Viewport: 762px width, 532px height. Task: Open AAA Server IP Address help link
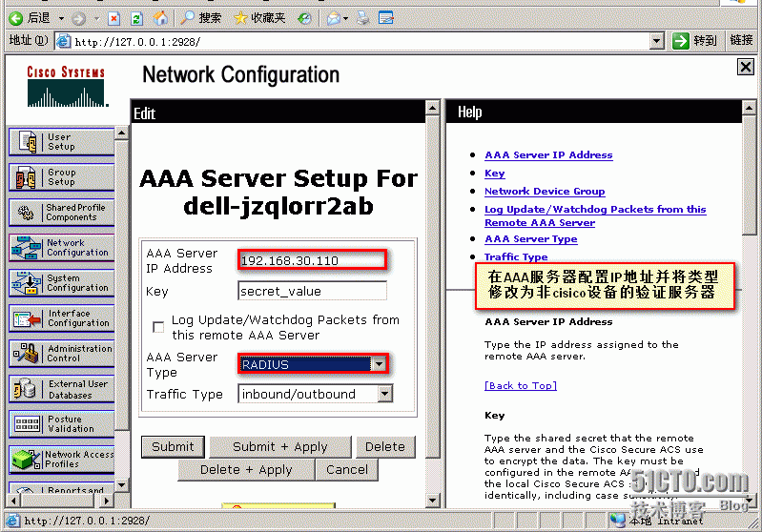pyautogui.click(x=548, y=155)
